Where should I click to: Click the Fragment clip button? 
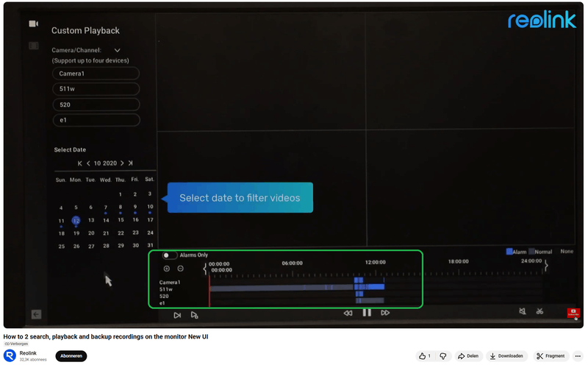tap(551, 356)
